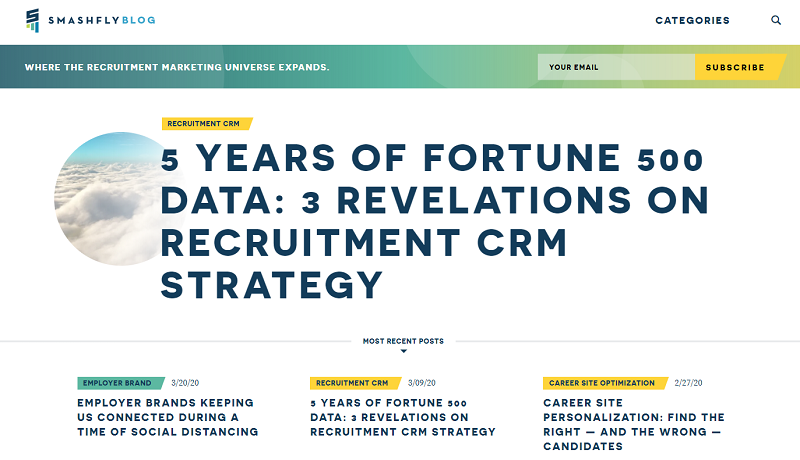Select Recruitment CRM tag dated 3/09/20

tap(355, 383)
